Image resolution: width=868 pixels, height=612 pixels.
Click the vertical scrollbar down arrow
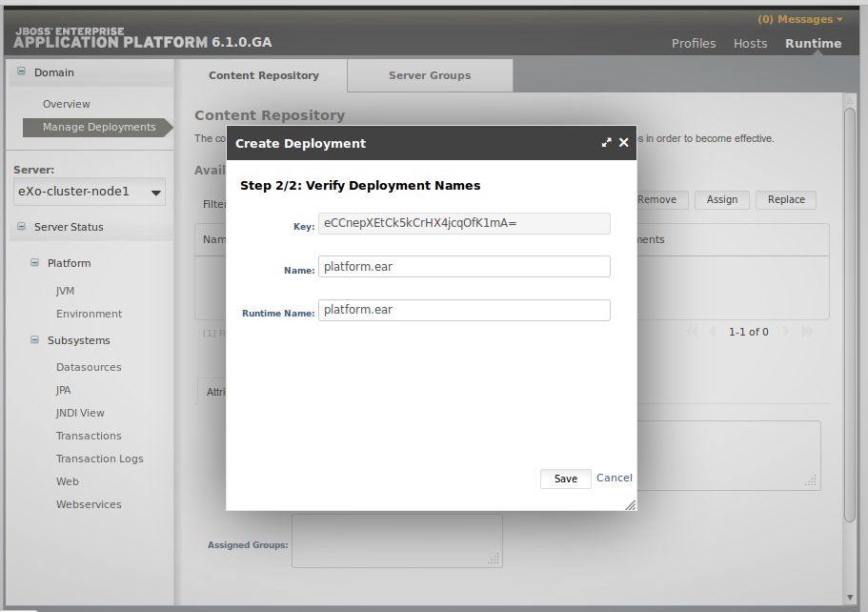850,598
